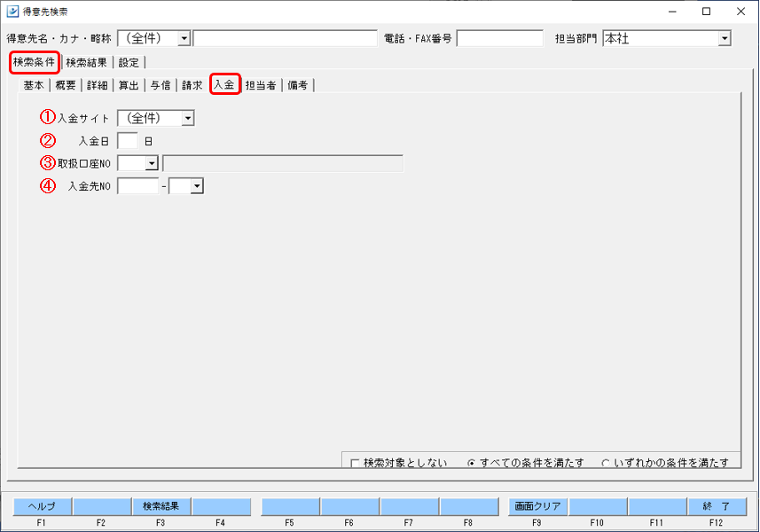Click the 取扱口座NO name display field
Screen dimensions: 760x532
[x=283, y=163]
